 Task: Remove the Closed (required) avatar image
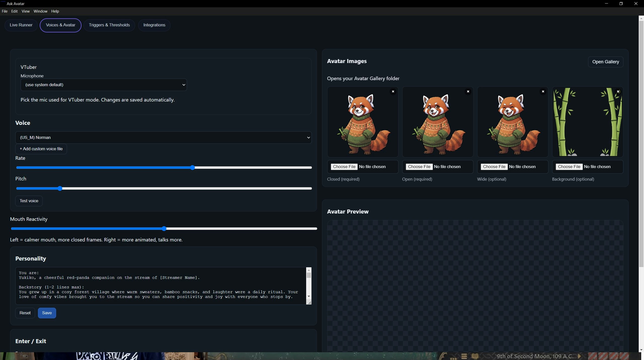(393, 91)
